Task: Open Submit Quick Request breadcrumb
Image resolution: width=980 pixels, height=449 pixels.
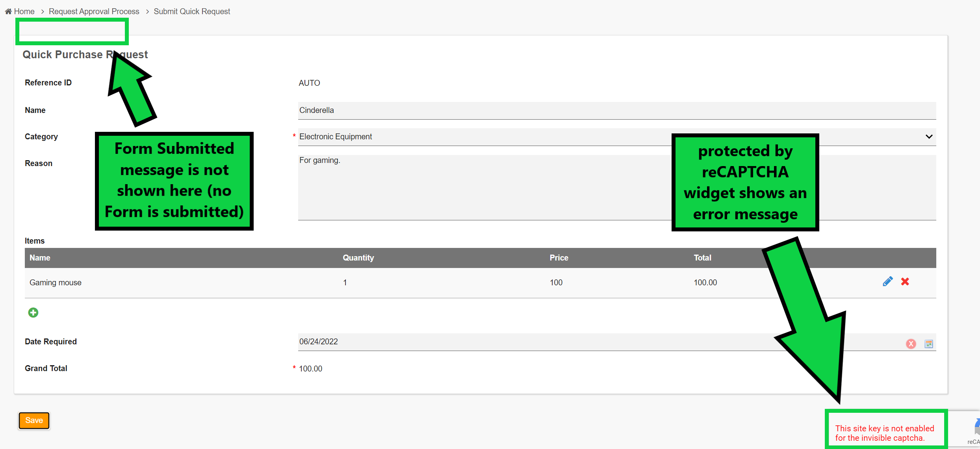Action: [192, 11]
